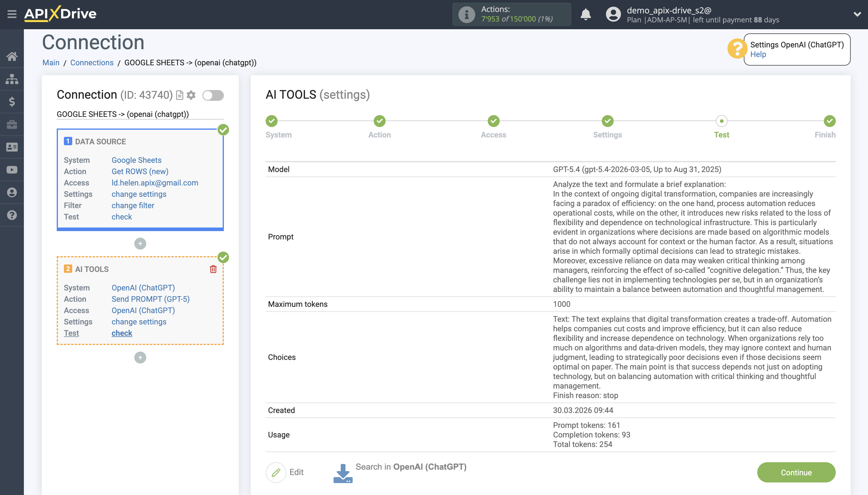Go to the Access step
Viewport: 868px width, 495px height.
pos(493,121)
